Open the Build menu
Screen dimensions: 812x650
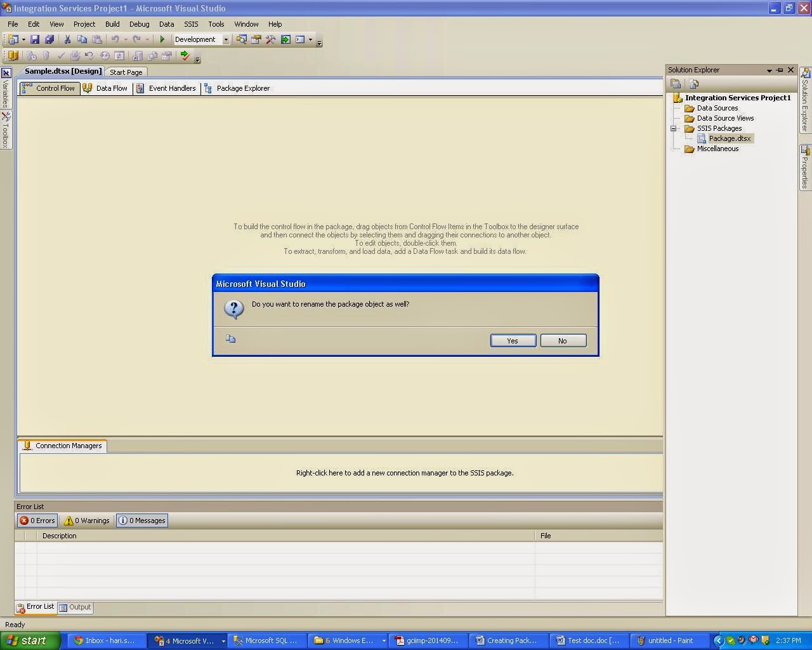point(112,24)
